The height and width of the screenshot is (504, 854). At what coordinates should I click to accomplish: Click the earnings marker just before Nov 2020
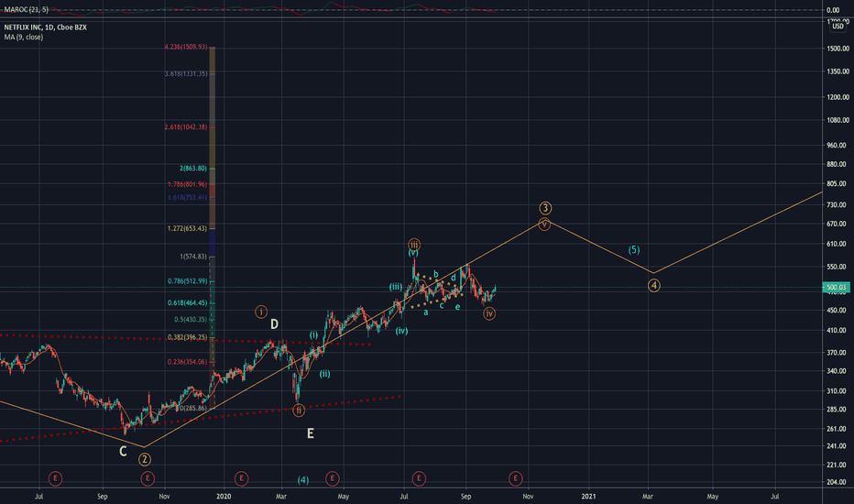click(515, 478)
